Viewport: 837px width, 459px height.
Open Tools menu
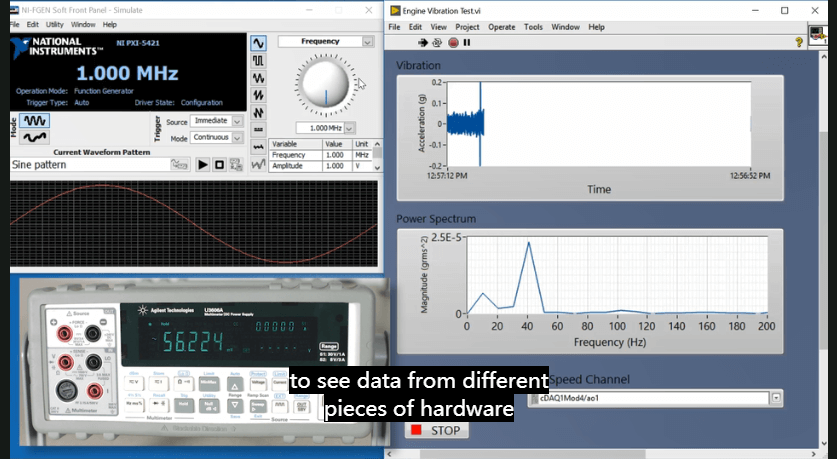pos(533,27)
